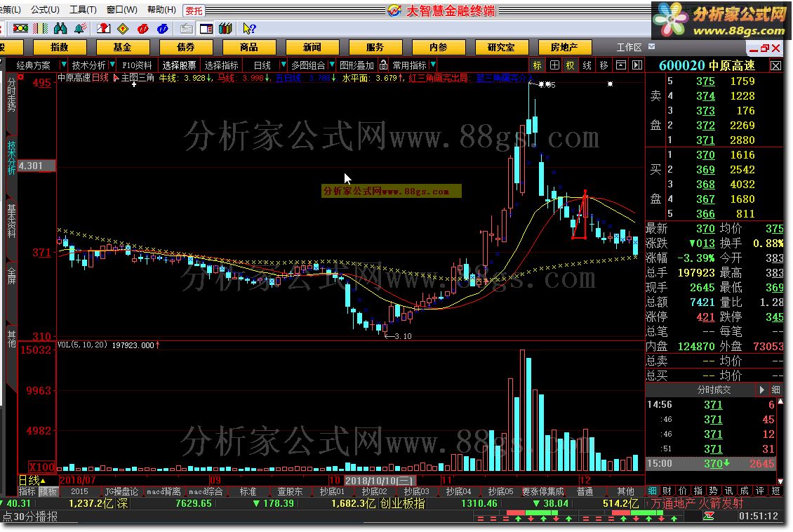
Task: Click the grey printer-like toolbar icon
Action: 186,28
